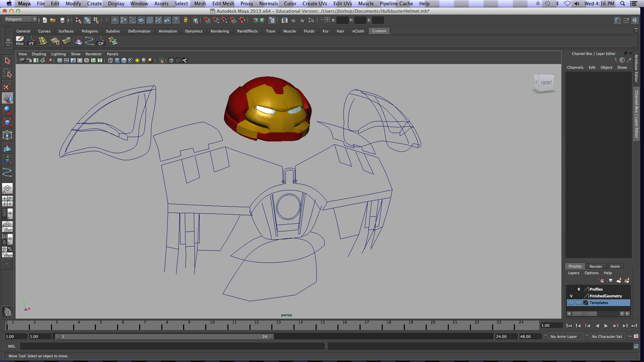This screenshot has width=644, height=362.
Task: Click the FT freeze transforms shelf icon
Action: click(x=32, y=41)
